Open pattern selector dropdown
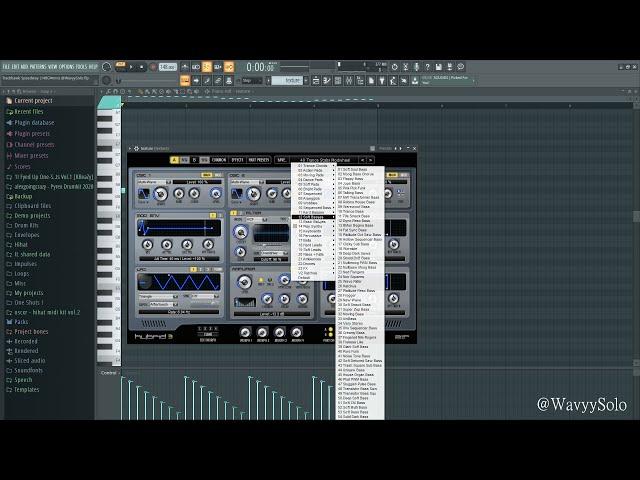The image size is (640, 480). (x=287, y=81)
